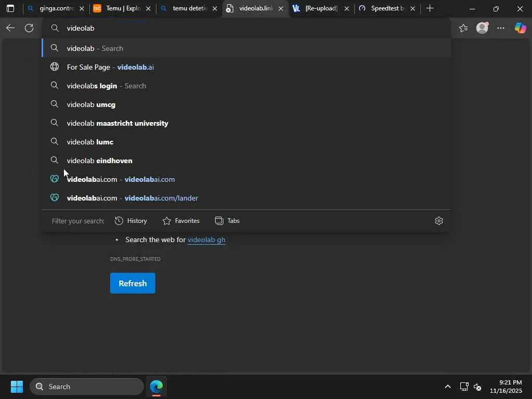Restore down the browser window
Screen dimensions: 532x399
[496, 9]
